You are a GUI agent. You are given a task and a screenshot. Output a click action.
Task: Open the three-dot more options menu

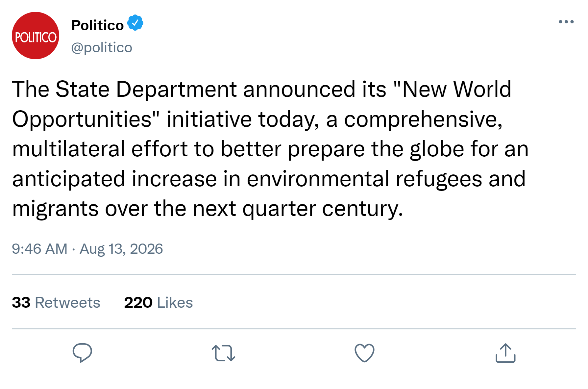pyautogui.click(x=566, y=22)
